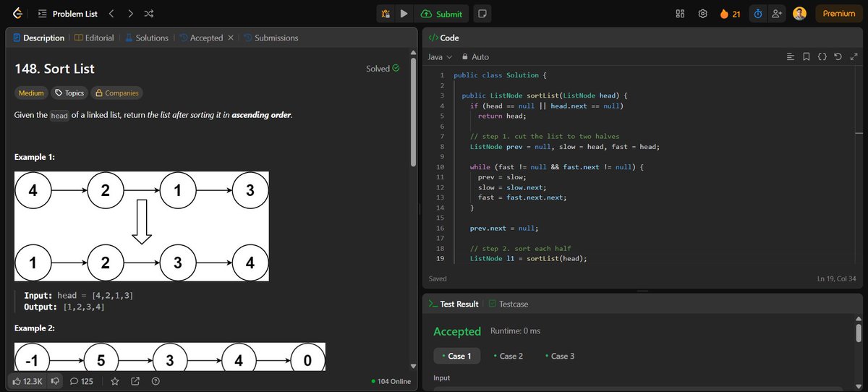Click the 'Ln 19, Col 34' status
The height and width of the screenshot is (392, 868).
836,278
